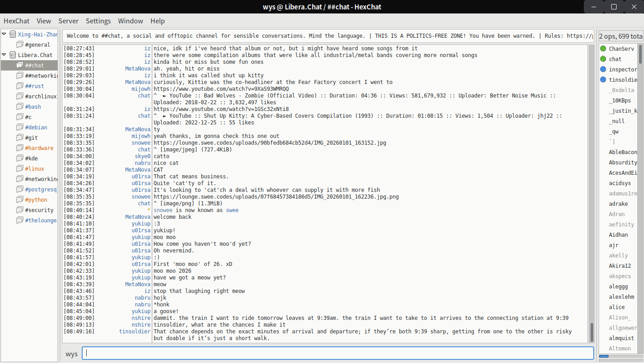Open the Server menu

68,21
